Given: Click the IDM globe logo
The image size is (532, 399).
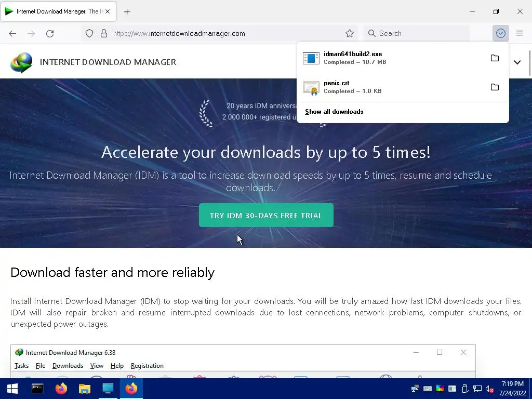Looking at the screenshot, I should coord(21,62).
